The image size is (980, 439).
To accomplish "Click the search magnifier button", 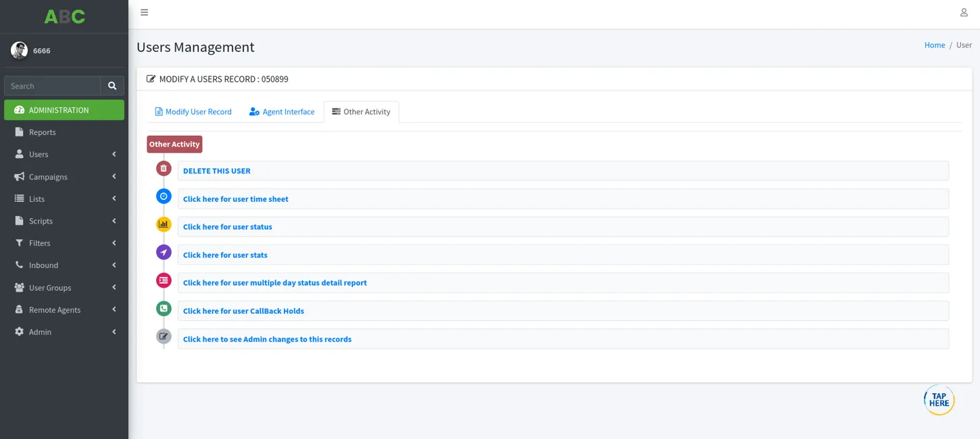I will click(x=112, y=86).
